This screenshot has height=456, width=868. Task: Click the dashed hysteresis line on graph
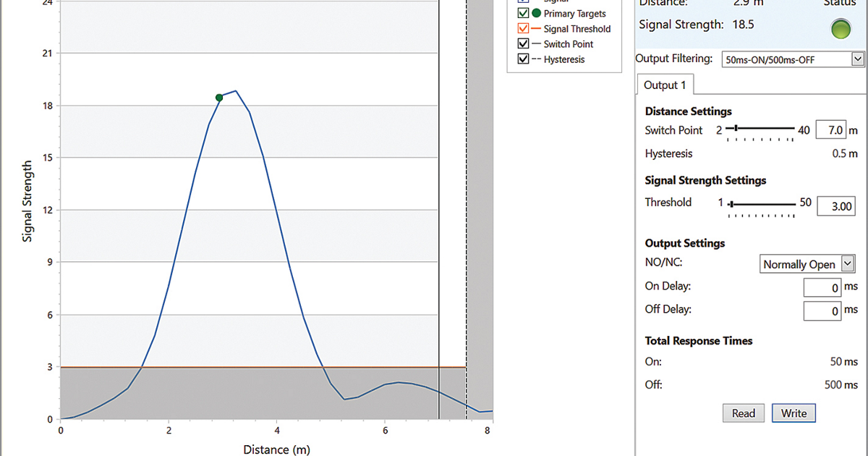tap(466, 209)
